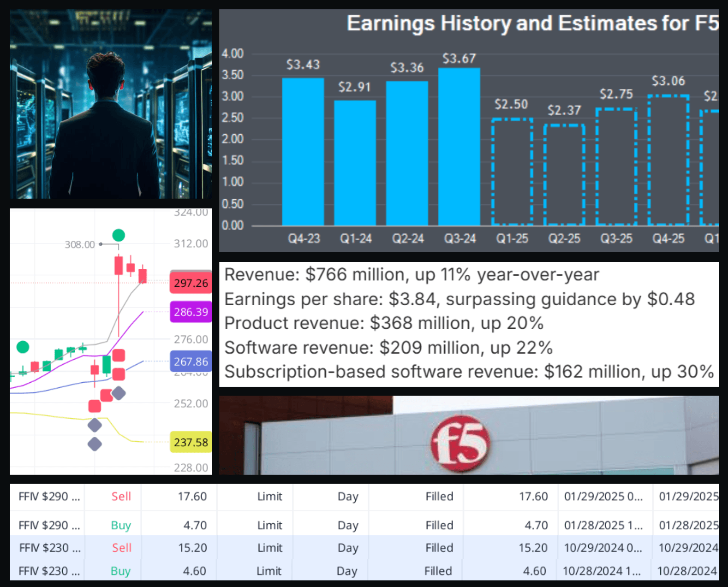Click the 276.00 price axis label
Screen dimensions: 728x587
[x=191, y=339]
